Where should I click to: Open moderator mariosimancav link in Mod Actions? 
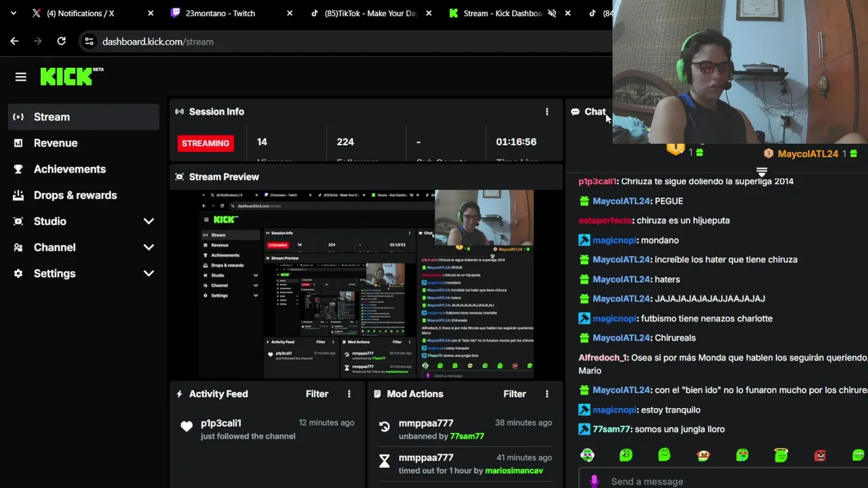point(514,470)
